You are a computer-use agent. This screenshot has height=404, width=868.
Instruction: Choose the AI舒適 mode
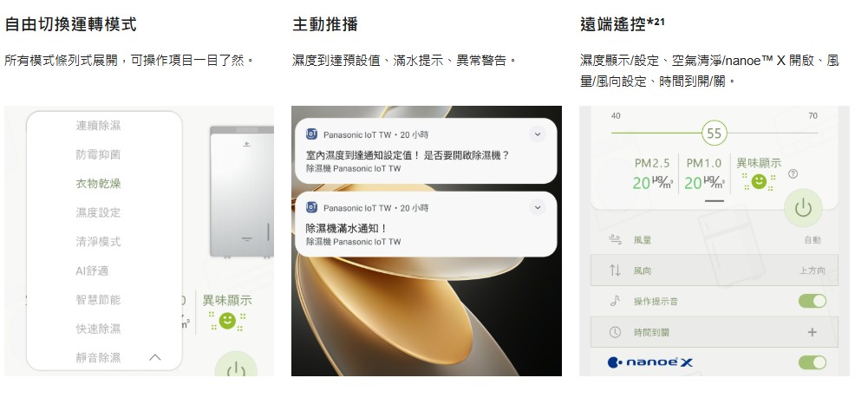(92, 270)
